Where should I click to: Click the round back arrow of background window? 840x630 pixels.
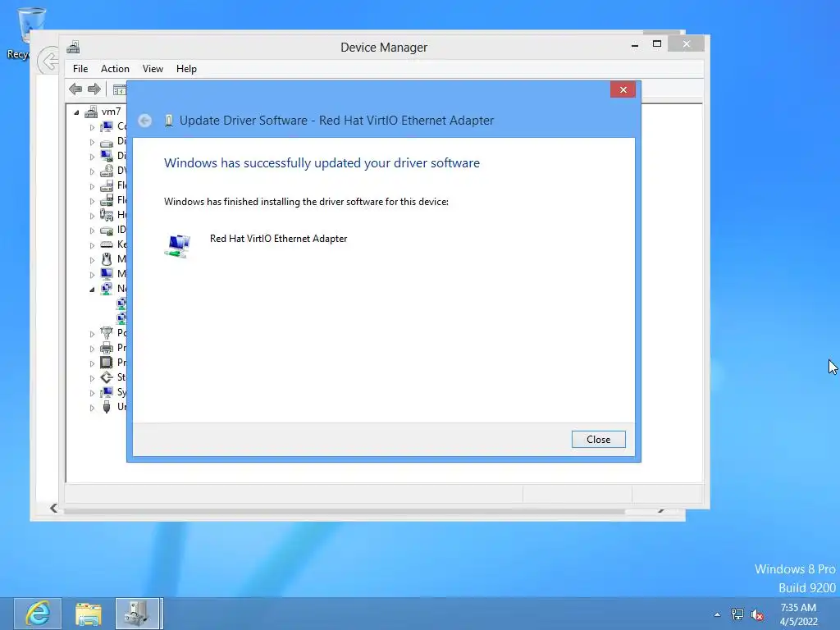48,61
